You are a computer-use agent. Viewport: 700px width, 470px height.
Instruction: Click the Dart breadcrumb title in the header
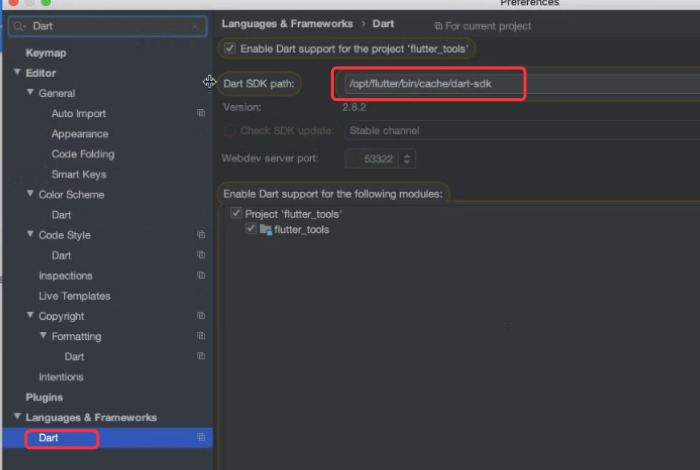pos(383,24)
